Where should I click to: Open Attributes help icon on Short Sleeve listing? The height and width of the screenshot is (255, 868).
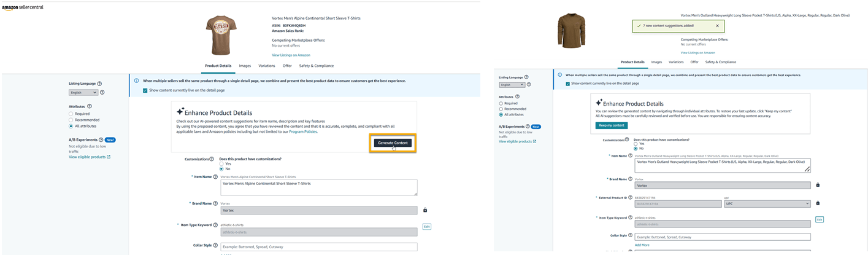pyautogui.click(x=89, y=106)
